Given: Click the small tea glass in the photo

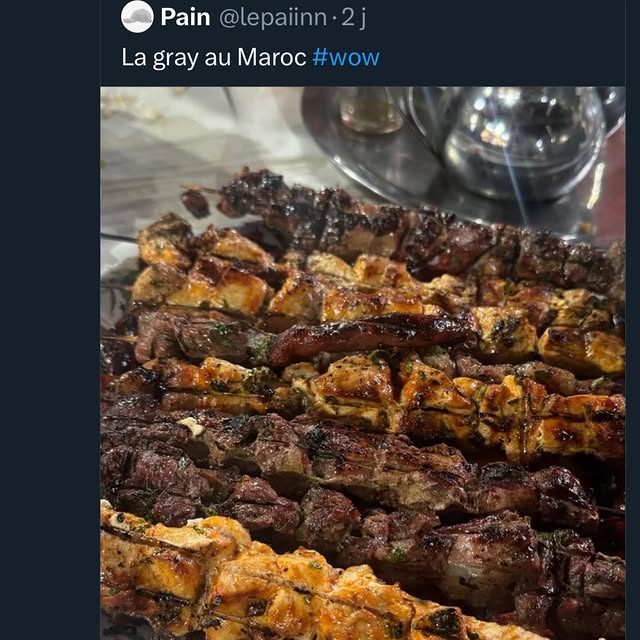Looking at the screenshot, I should [x=369, y=110].
